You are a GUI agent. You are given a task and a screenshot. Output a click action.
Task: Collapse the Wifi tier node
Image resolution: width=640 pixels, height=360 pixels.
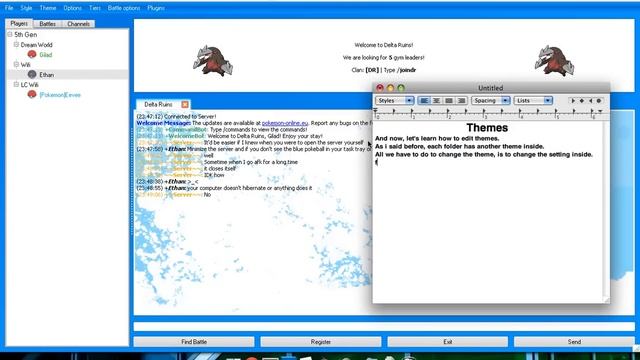point(16,64)
